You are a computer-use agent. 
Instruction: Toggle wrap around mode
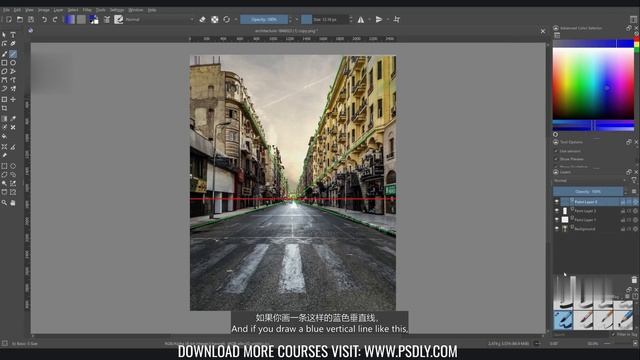tap(397, 19)
